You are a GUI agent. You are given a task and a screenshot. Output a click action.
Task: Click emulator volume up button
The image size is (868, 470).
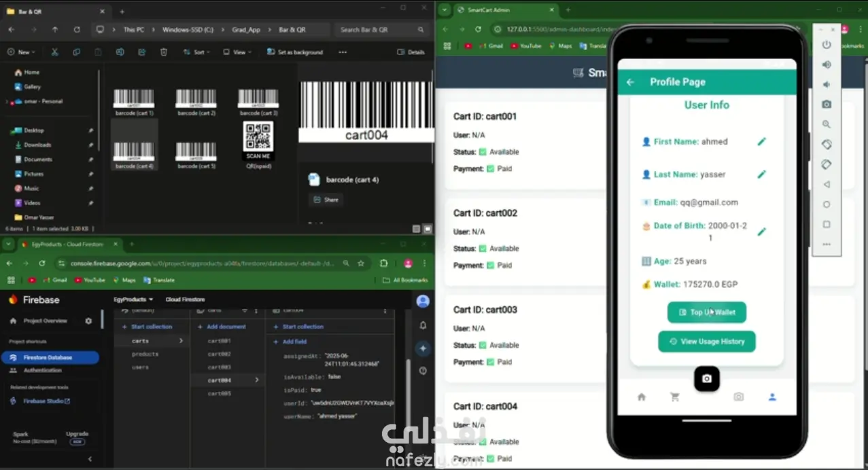[827, 65]
